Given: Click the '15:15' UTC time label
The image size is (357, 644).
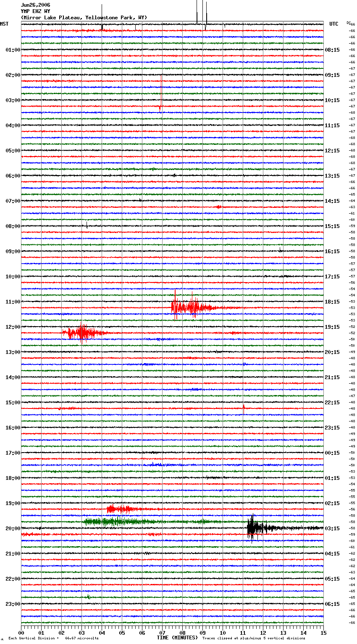Looking at the screenshot, I should [x=332, y=226].
